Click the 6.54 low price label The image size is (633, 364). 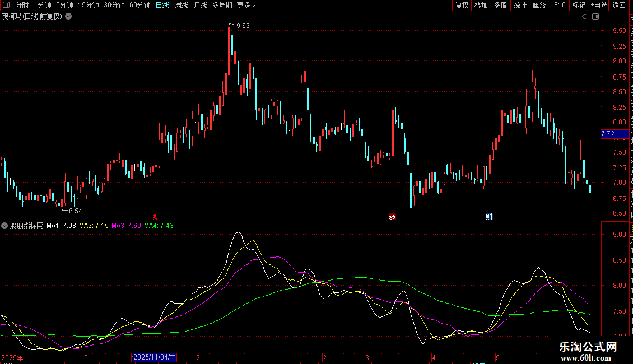(76, 211)
